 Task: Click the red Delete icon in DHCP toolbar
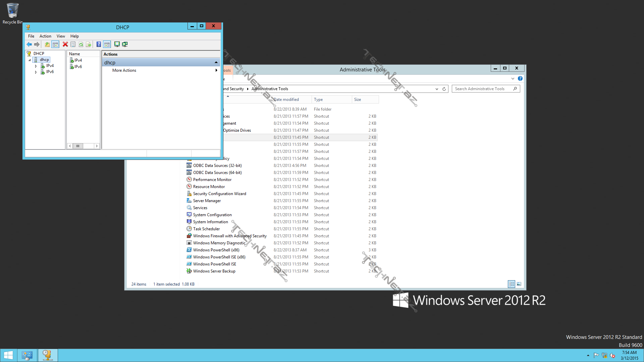tap(65, 44)
